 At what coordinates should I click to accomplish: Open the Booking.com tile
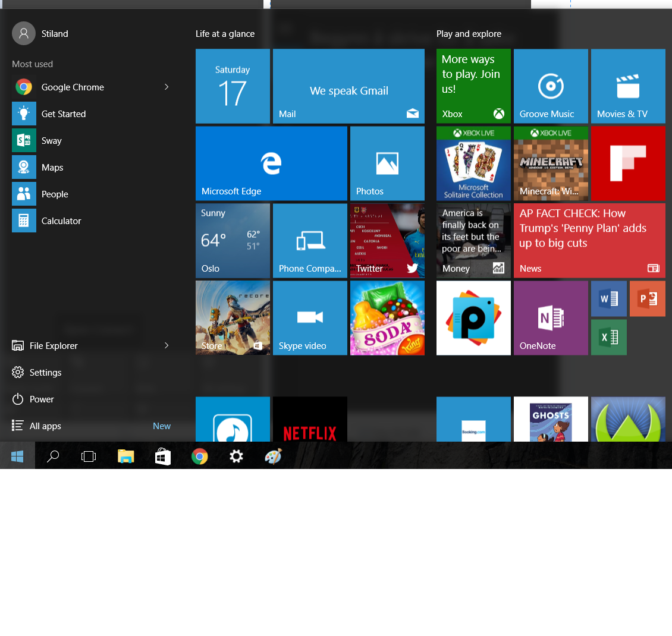(473, 419)
